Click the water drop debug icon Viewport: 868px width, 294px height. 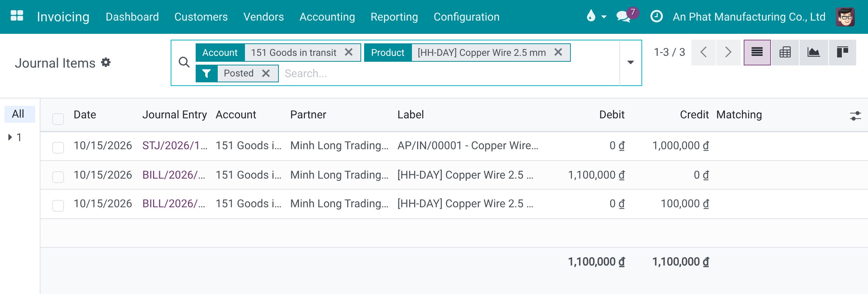coord(591,16)
